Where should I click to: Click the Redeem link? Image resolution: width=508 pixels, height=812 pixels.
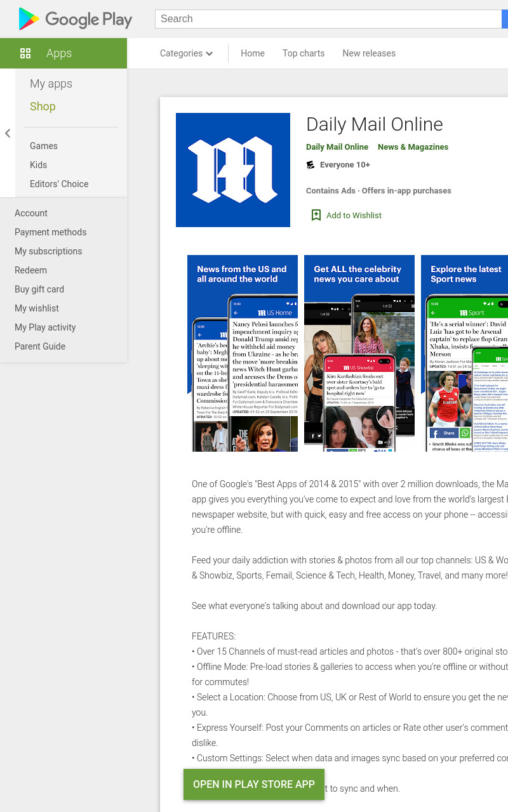coord(30,270)
